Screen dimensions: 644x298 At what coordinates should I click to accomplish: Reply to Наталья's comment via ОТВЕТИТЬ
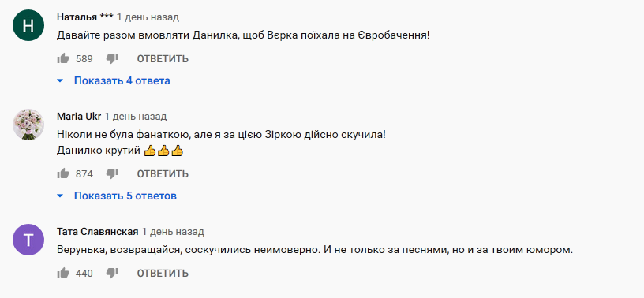coord(163,59)
